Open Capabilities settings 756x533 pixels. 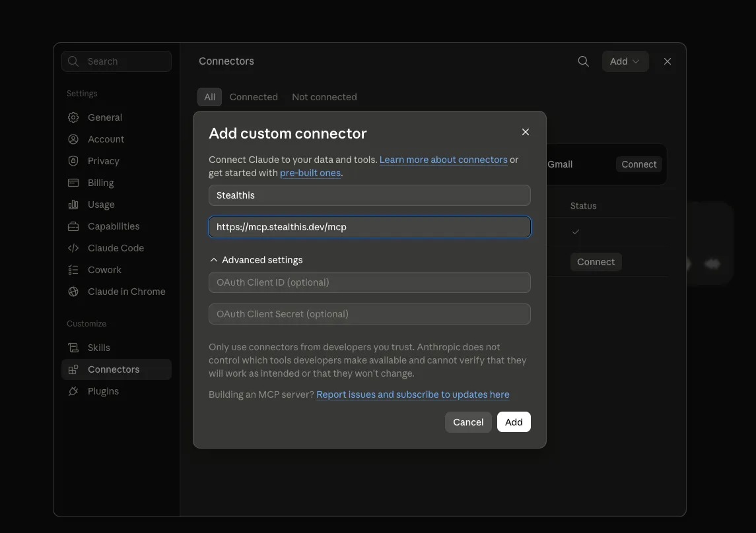coord(116,226)
